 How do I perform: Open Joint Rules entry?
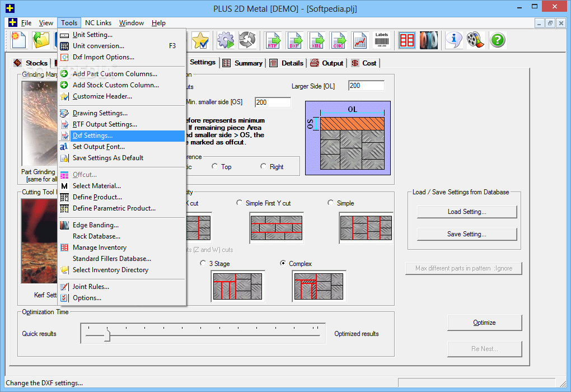click(121, 287)
